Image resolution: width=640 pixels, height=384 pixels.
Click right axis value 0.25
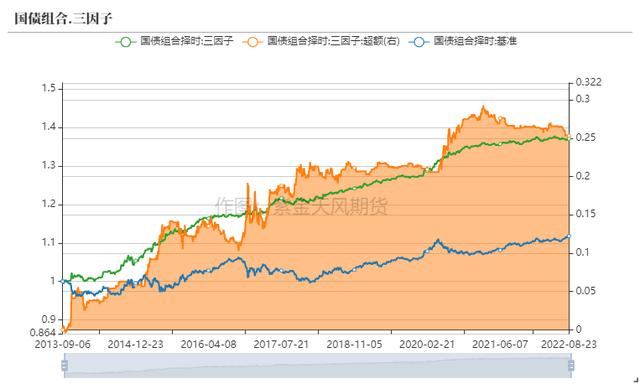[x=586, y=138]
